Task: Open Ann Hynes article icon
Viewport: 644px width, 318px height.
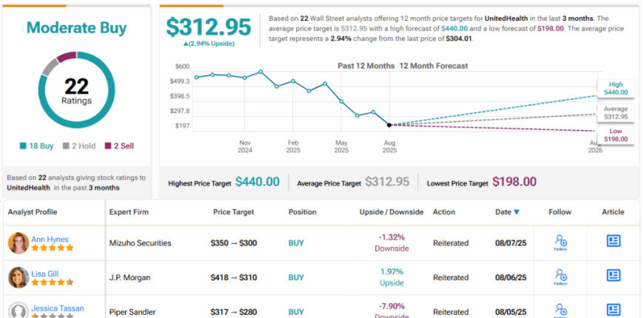Action: point(613,241)
